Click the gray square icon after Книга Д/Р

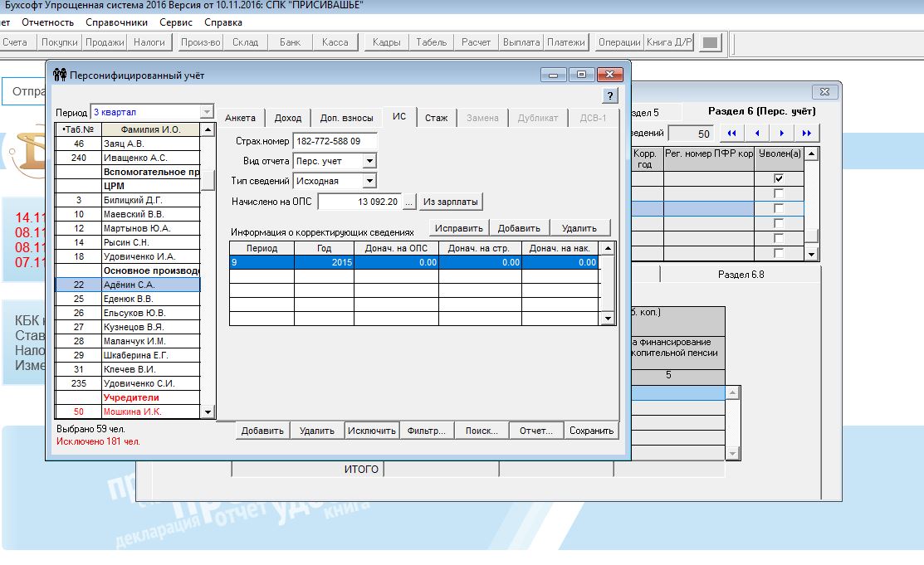click(x=711, y=42)
